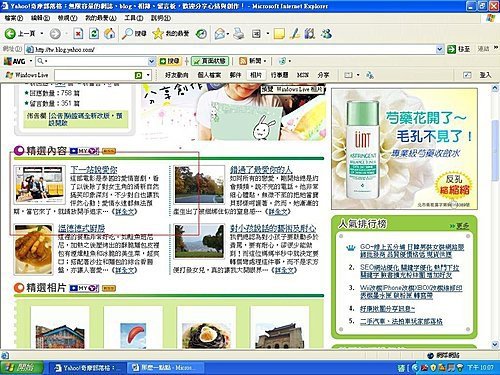Open the Favorites (我的最愛) menu

click(101, 18)
